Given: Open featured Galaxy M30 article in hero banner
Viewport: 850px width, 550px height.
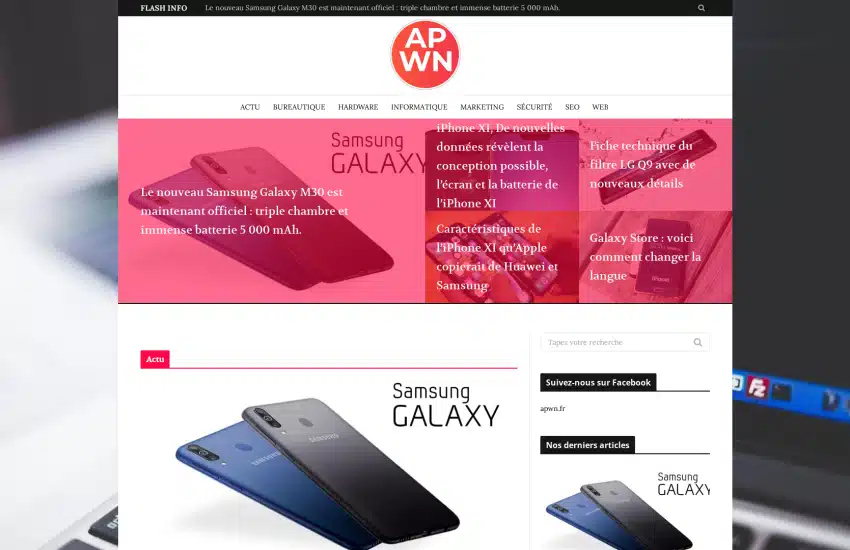Looking at the screenshot, I should (244, 211).
